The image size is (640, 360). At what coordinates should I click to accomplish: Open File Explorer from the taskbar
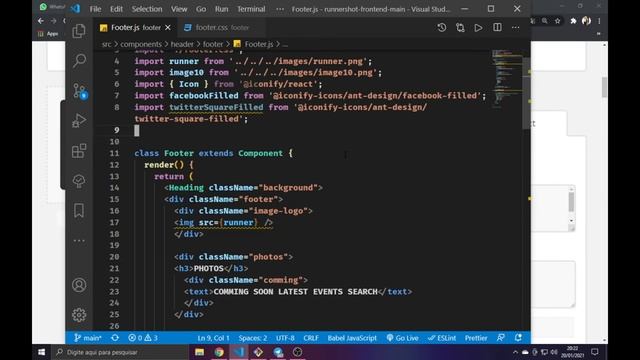pyautogui.click(x=199, y=352)
